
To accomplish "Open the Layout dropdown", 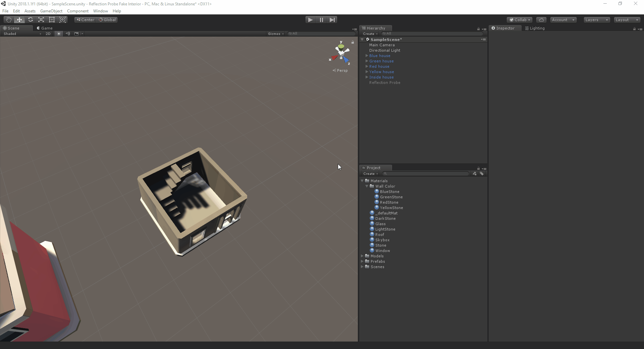I will [627, 20].
